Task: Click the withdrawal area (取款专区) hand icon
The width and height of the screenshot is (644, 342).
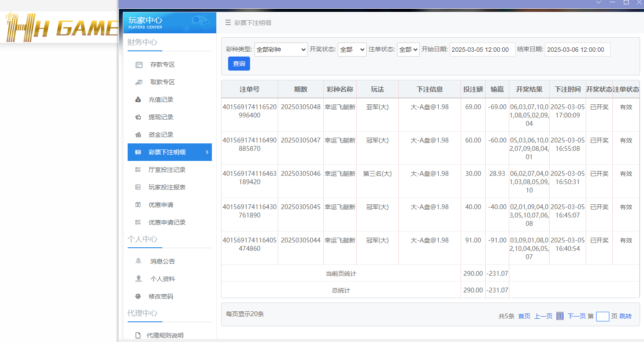Action: pos(139,82)
